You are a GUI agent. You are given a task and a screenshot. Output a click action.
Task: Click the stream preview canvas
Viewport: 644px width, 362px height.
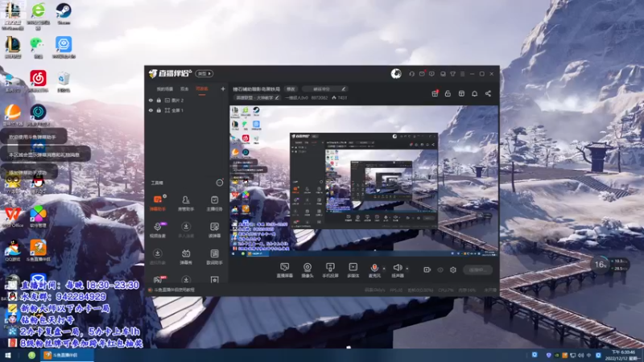(364, 182)
